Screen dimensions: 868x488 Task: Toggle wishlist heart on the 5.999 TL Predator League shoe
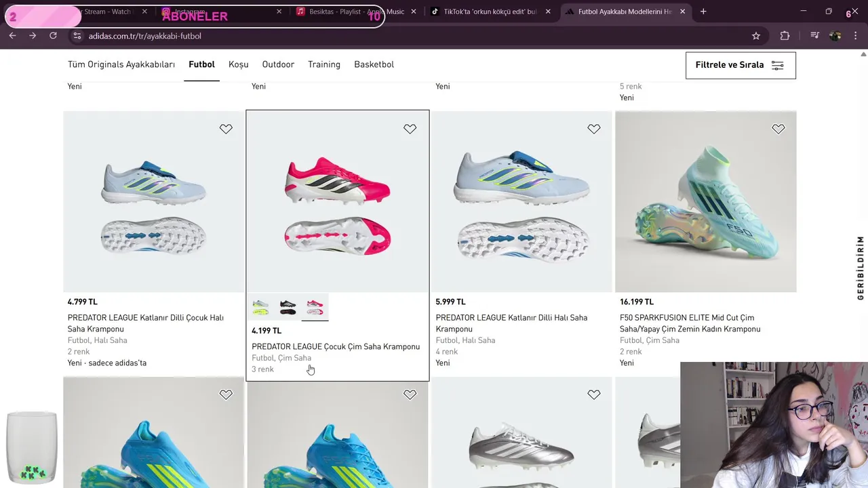(594, 129)
